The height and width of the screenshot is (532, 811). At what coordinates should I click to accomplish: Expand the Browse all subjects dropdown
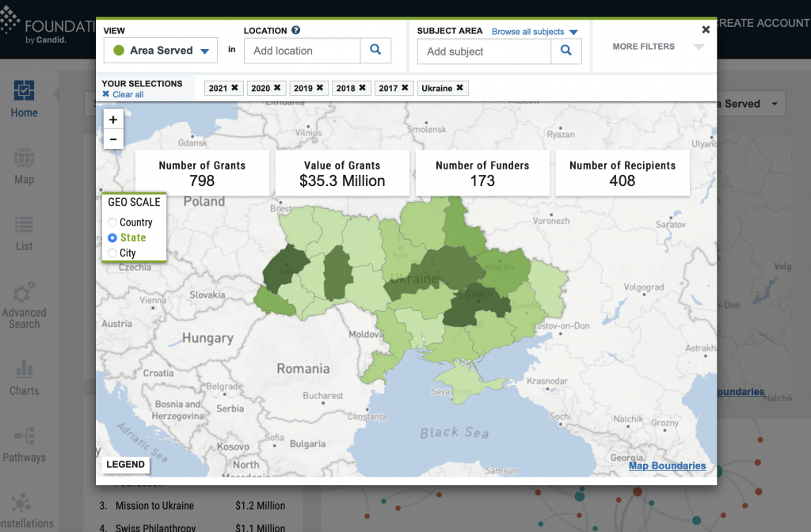pyautogui.click(x=535, y=32)
